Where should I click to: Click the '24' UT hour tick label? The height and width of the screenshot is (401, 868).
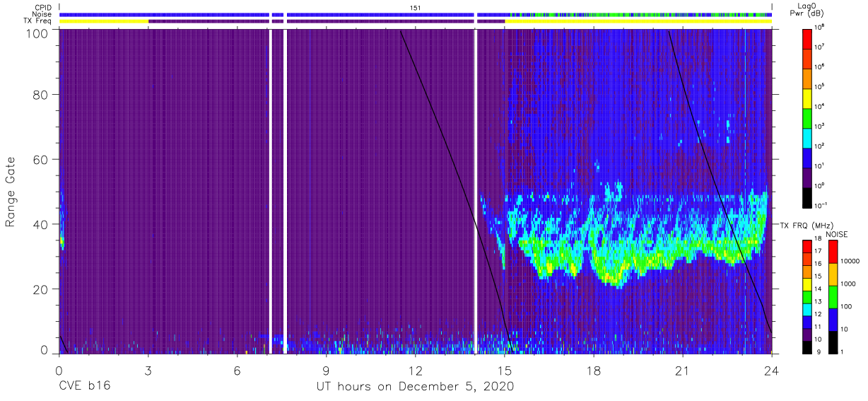tap(772, 370)
